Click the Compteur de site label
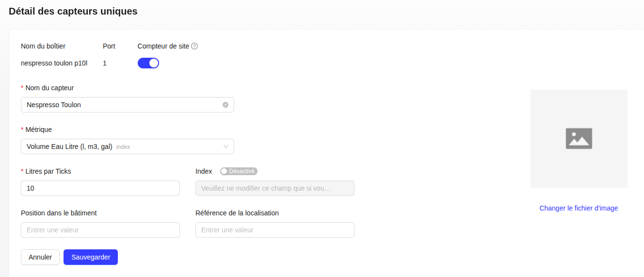Image resolution: width=644 pixels, height=277 pixels. (x=163, y=46)
